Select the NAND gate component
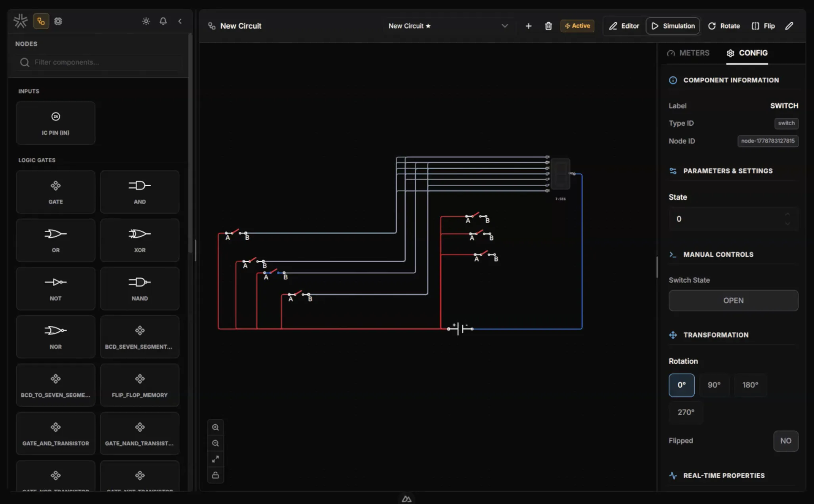Image resolution: width=814 pixels, height=504 pixels. pos(140,288)
